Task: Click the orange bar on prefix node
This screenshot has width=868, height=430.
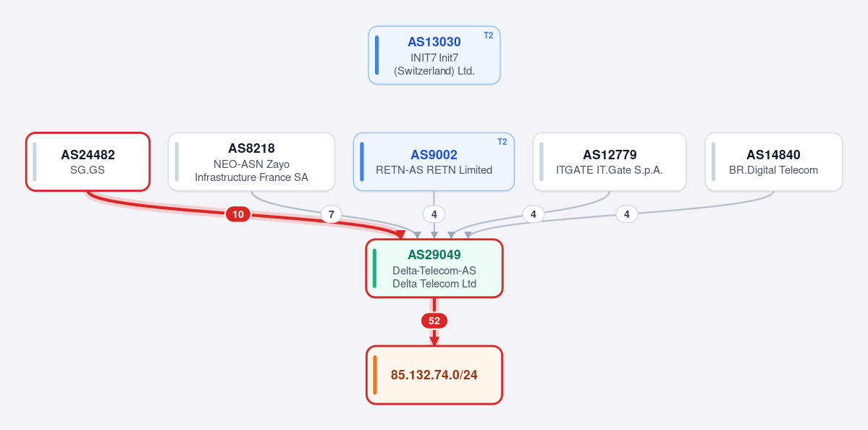Action: pos(375,375)
